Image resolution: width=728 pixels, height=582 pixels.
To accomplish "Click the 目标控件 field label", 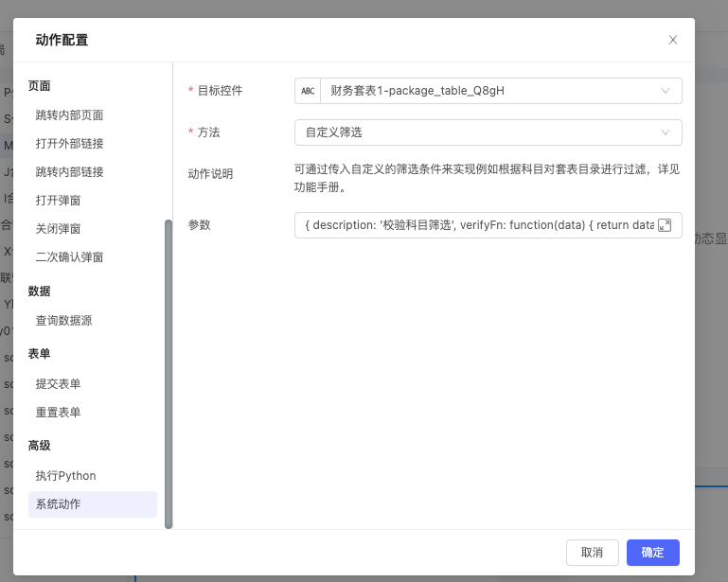I will click(x=220, y=91).
